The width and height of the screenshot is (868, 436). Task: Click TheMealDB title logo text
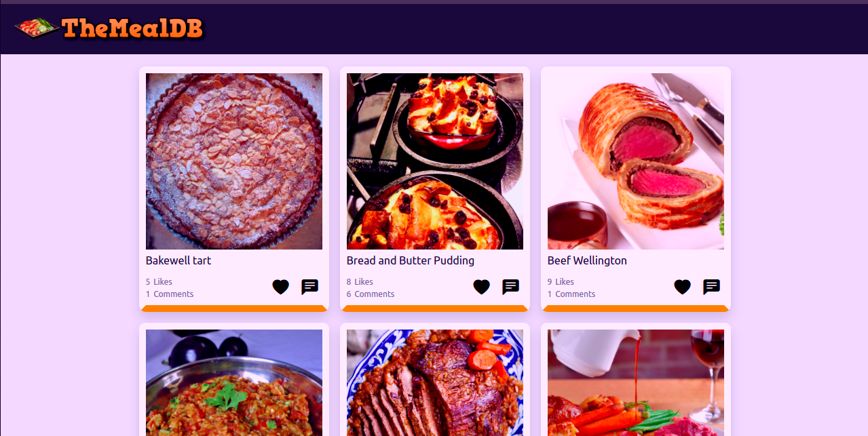pos(132,28)
